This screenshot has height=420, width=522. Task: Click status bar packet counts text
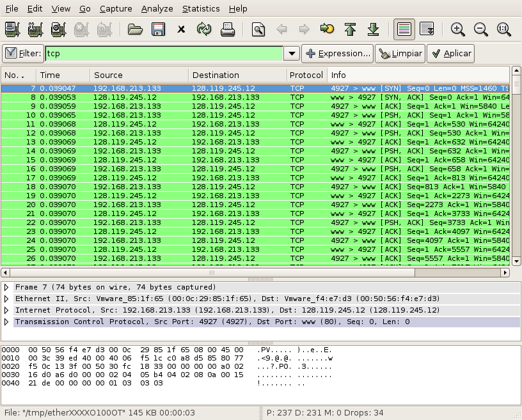click(325, 413)
